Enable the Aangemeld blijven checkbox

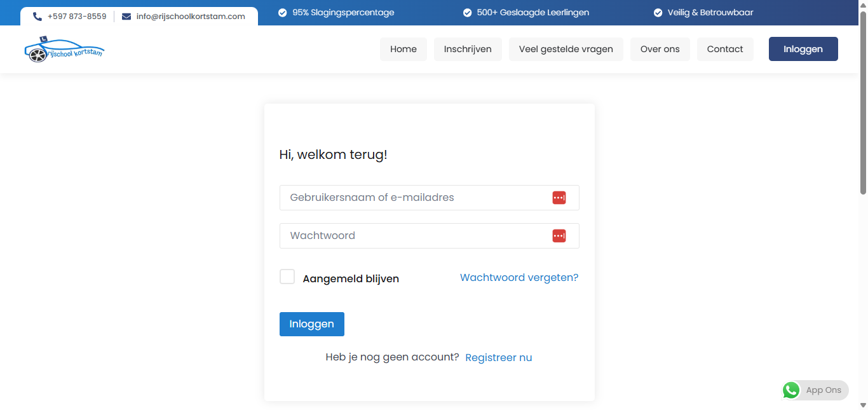(x=287, y=277)
